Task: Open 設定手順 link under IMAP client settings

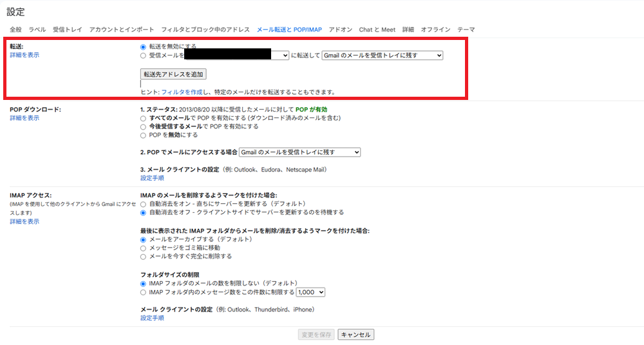Action: [152, 318]
